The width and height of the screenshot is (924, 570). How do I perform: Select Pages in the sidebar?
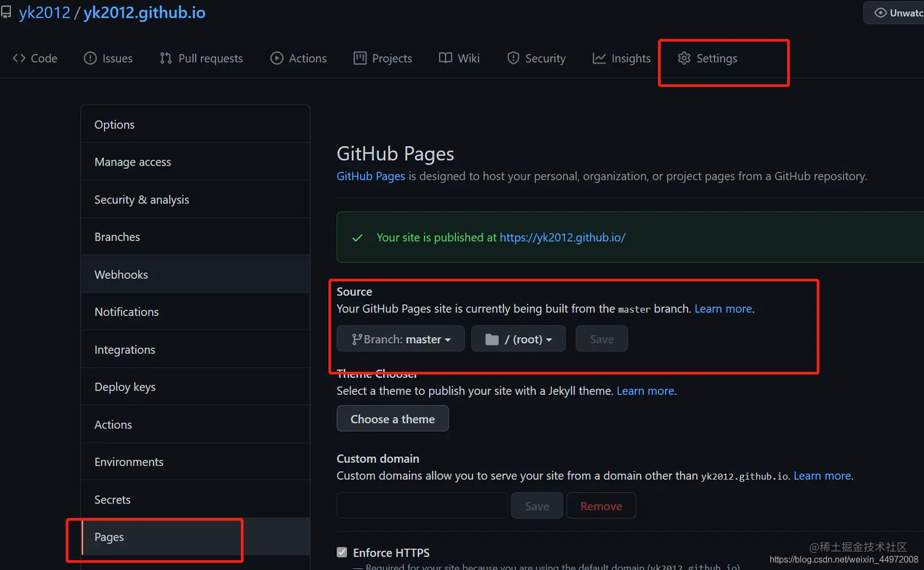196,537
